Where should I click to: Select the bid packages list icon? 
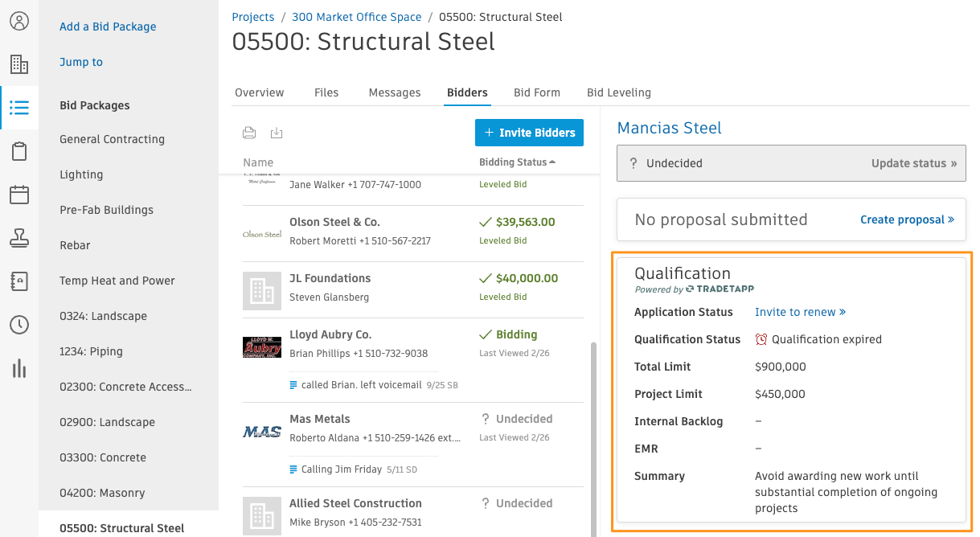pyautogui.click(x=19, y=108)
